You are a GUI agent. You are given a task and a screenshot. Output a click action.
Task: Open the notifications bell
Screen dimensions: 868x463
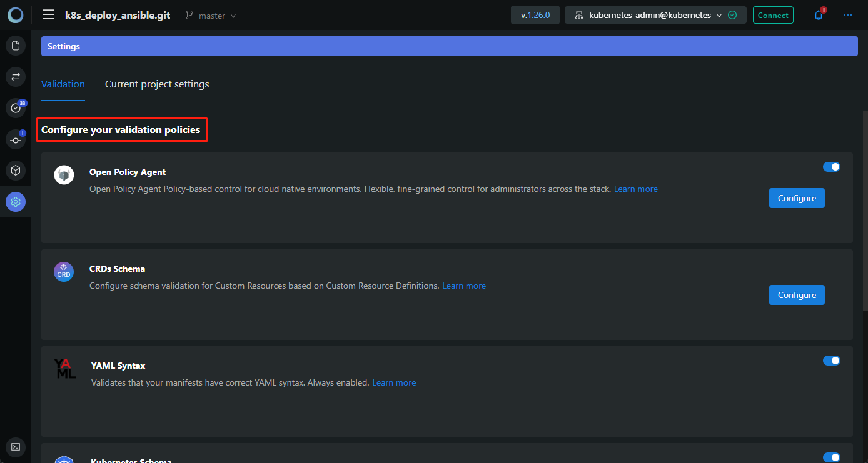coord(819,15)
